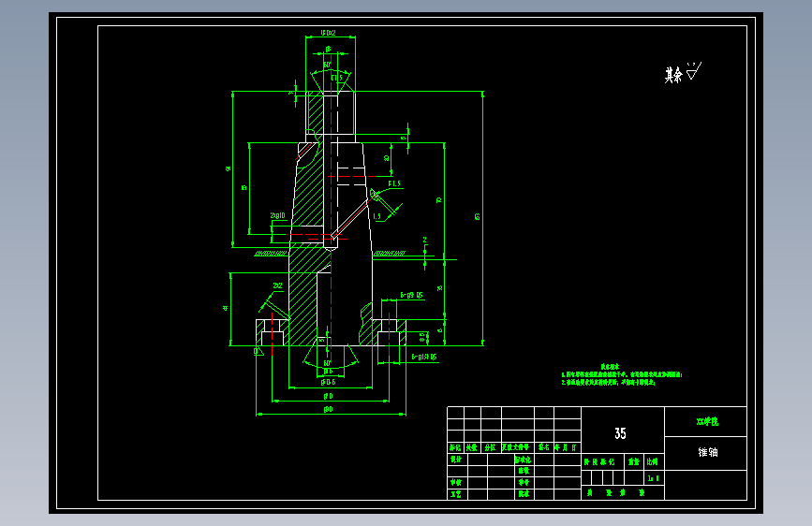The image size is (812, 526).
Task: Click the "6-ø13" counterbore callout text
Action: point(424,357)
